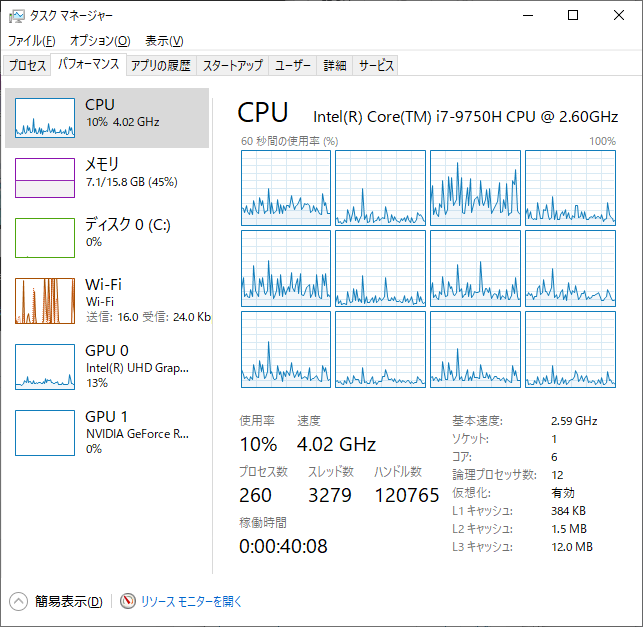Viewport: 643px width, 627px height.
Task: Click the L3 キャッシュ value 12.0 MB
Action: (x=572, y=547)
